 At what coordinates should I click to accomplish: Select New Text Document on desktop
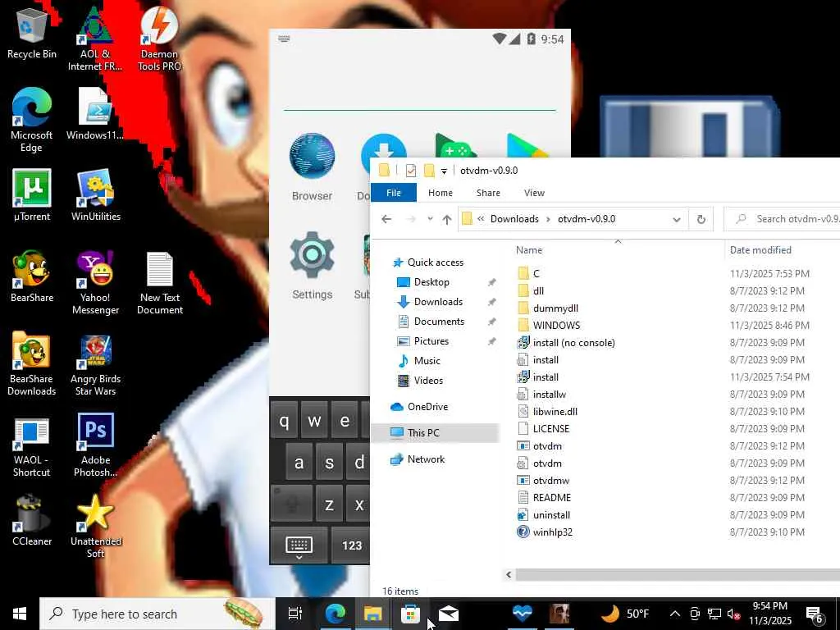click(160, 283)
